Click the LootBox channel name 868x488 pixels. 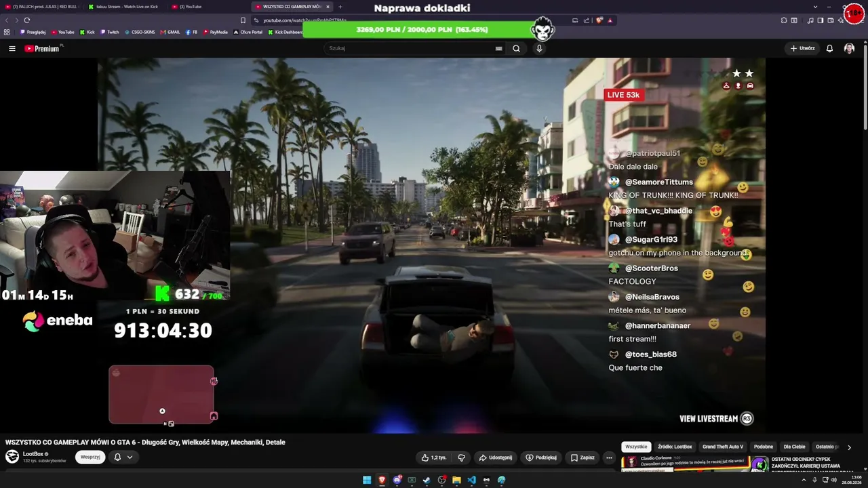point(33,454)
